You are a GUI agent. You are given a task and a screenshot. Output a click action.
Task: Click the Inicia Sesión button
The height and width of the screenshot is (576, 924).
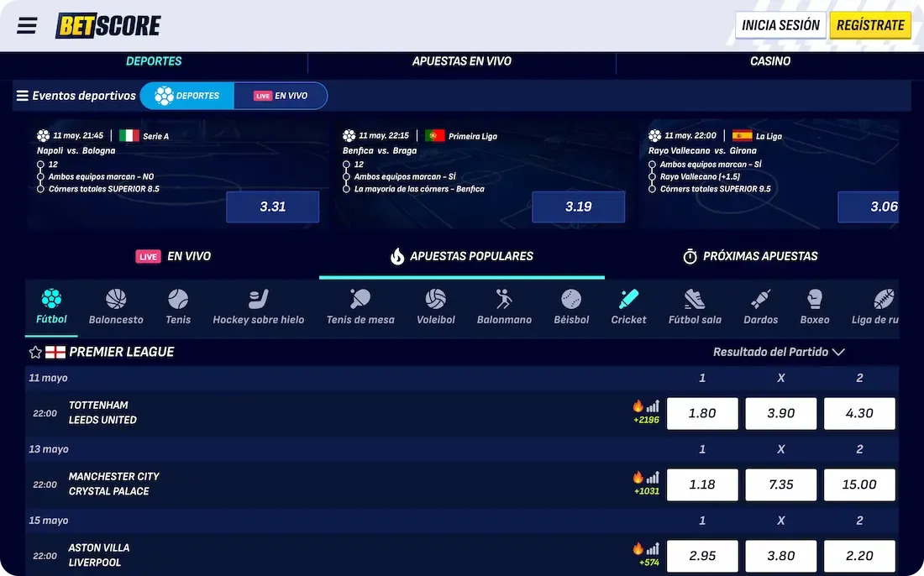[x=780, y=25]
